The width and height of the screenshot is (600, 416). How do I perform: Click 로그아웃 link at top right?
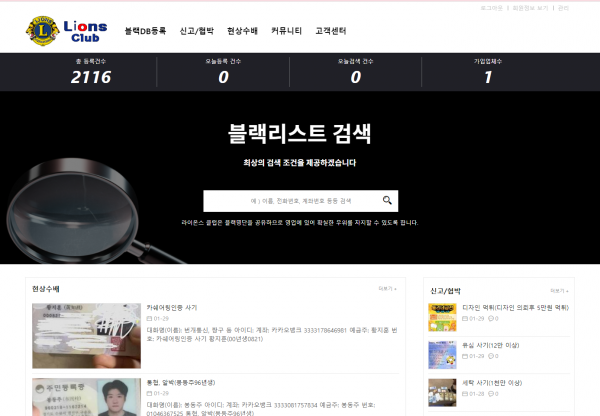tap(491, 8)
